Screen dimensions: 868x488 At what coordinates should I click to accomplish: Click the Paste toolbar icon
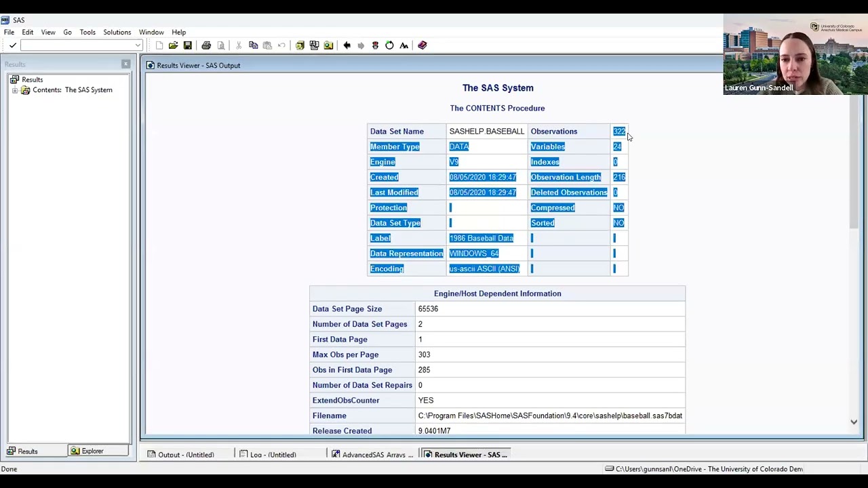[x=267, y=45]
